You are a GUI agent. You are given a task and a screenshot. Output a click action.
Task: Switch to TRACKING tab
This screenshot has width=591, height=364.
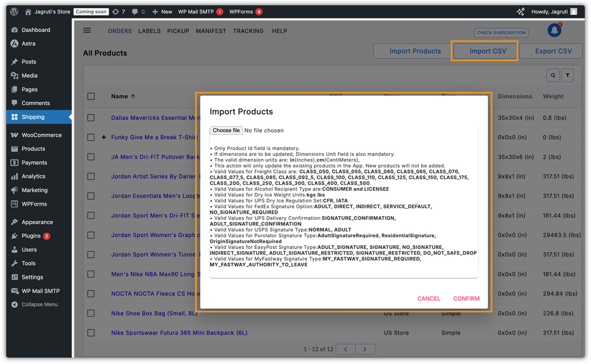[x=248, y=31]
